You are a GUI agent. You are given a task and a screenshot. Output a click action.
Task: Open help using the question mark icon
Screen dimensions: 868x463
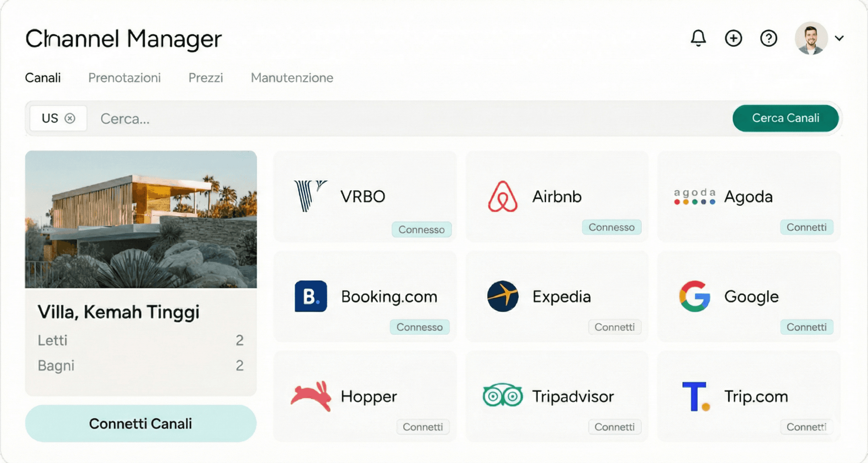pos(769,38)
